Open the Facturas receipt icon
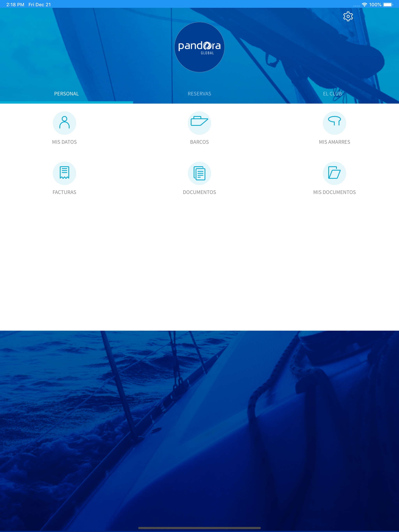The height and width of the screenshot is (532, 399). tap(64, 173)
